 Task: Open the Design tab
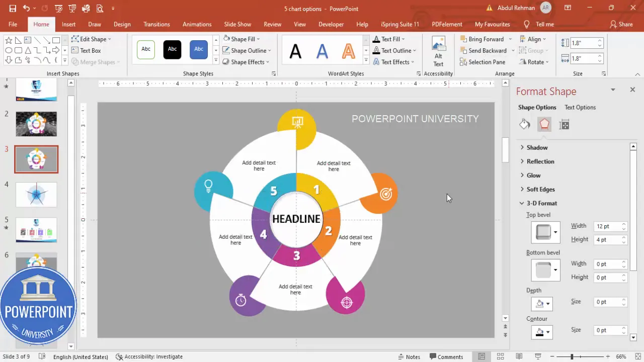click(122, 24)
